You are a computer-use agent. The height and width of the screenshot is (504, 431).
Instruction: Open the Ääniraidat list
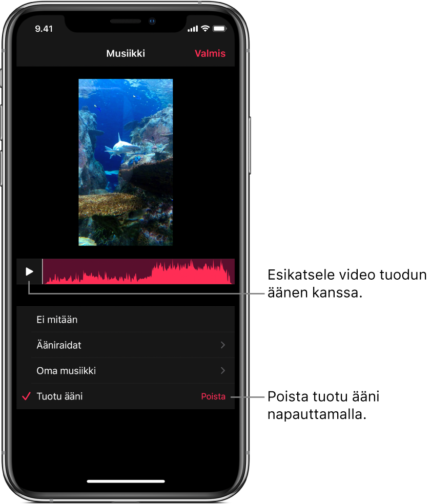(x=126, y=345)
